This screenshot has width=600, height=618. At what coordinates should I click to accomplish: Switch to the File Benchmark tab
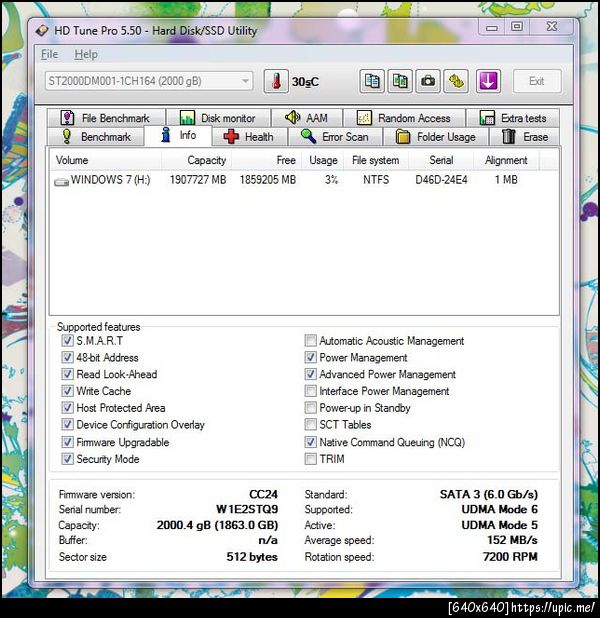106,118
